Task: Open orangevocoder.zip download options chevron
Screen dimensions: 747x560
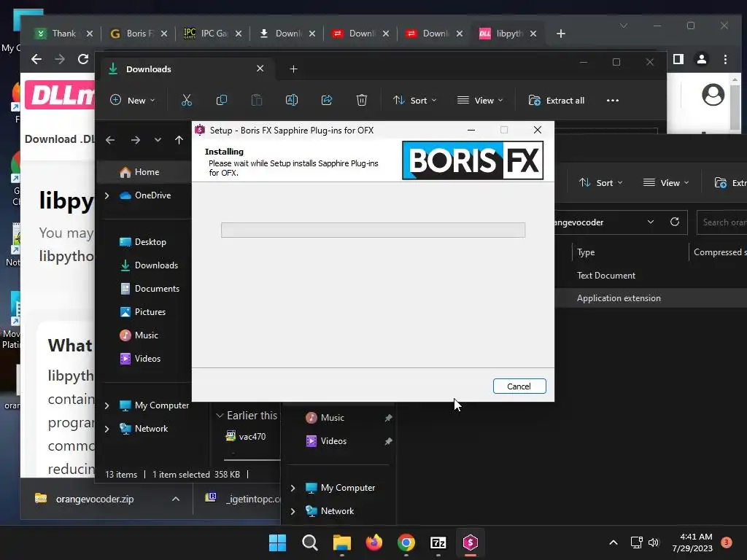Action: pos(175,499)
